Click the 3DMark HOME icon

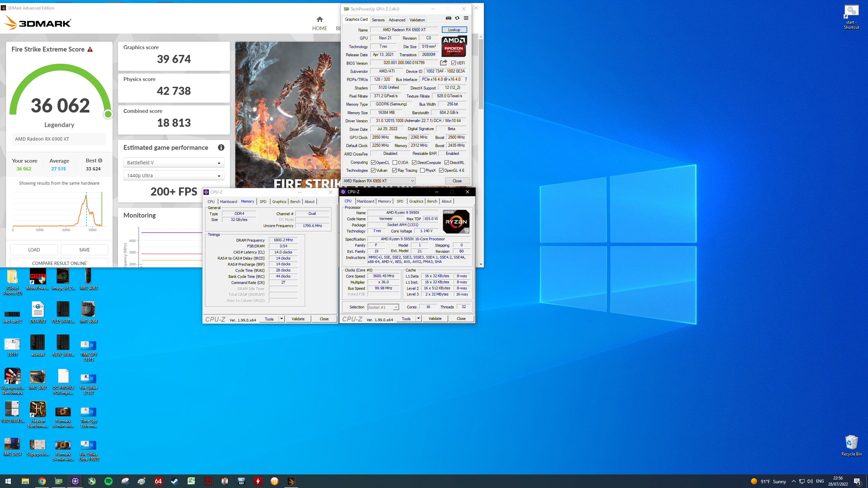click(x=319, y=19)
